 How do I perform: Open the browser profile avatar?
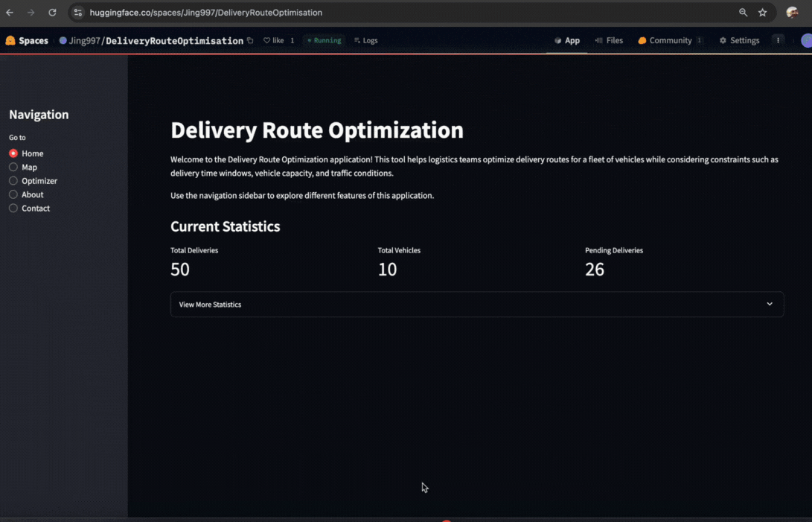[x=792, y=13]
